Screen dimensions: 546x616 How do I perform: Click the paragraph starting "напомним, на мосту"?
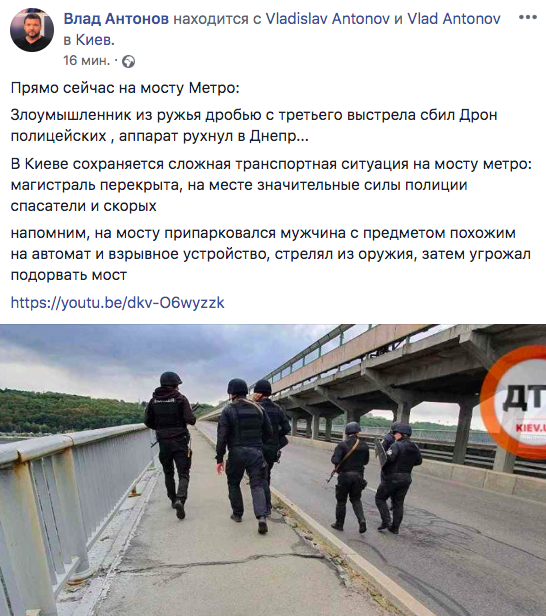[x=271, y=254]
